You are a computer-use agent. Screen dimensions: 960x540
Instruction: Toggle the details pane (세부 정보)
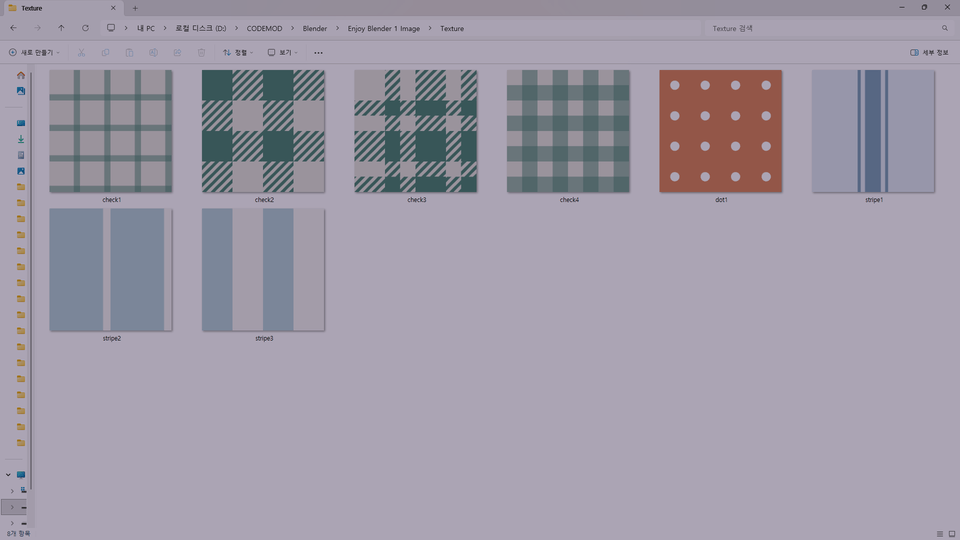pyautogui.click(x=929, y=52)
